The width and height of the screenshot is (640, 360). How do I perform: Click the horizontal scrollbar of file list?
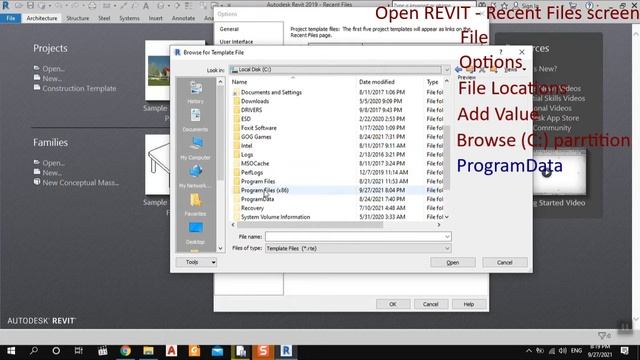(x=310, y=225)
